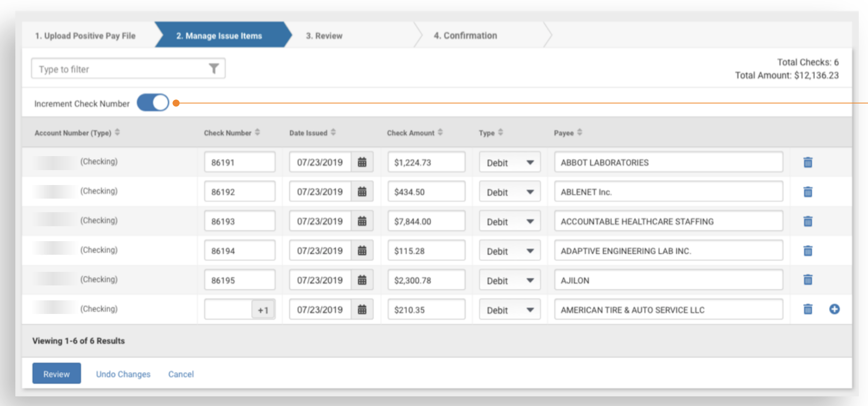Sort by Payee column

(580, 132)
